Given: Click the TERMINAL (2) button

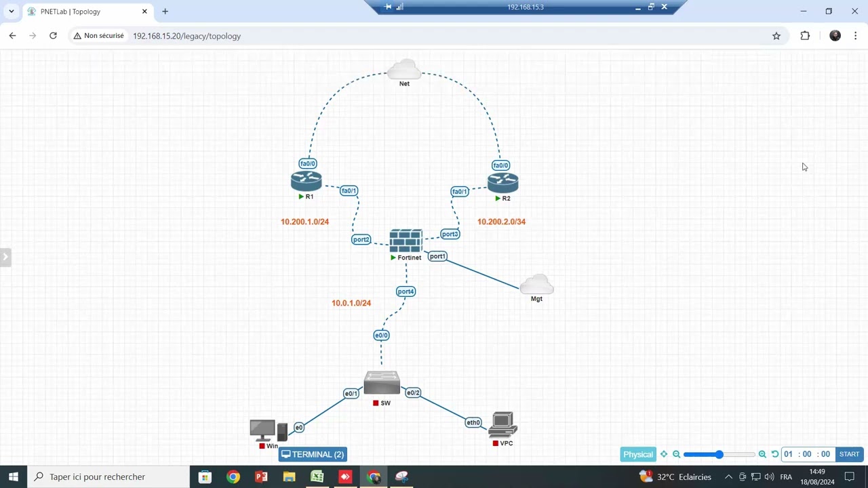Looking at the screenshot, I should point(313,454).
